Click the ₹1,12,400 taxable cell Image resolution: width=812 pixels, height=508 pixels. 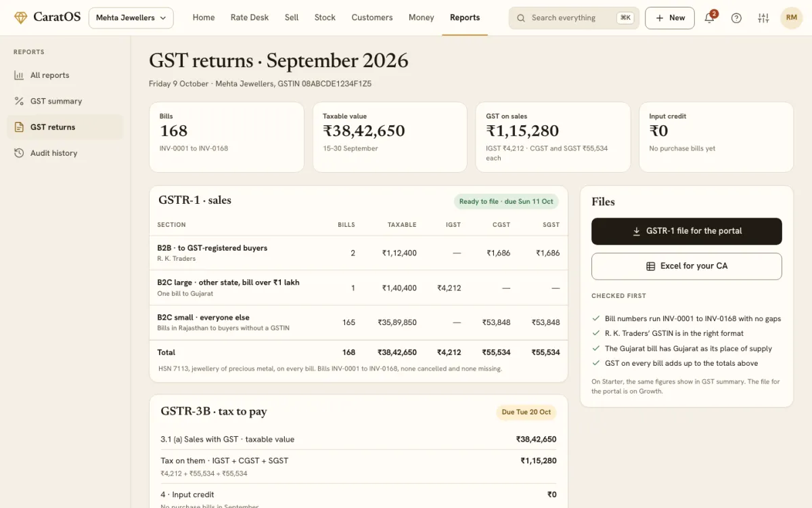399,253
